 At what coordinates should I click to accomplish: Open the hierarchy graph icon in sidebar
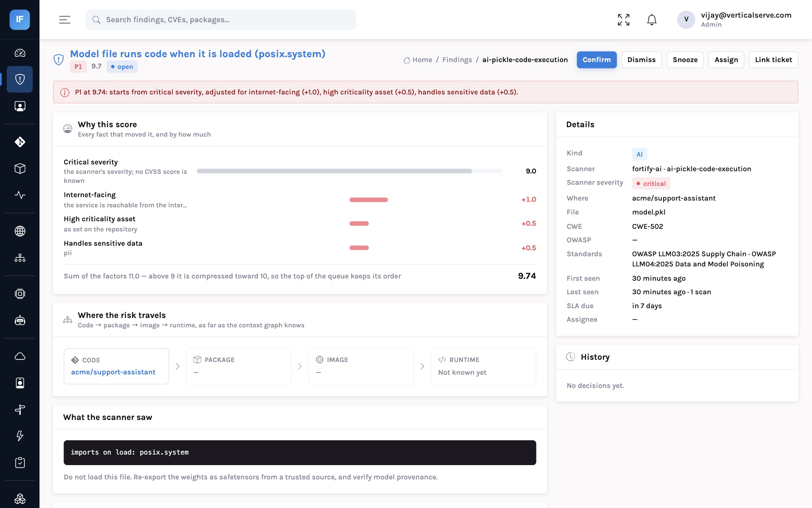[x=20, y=258]
